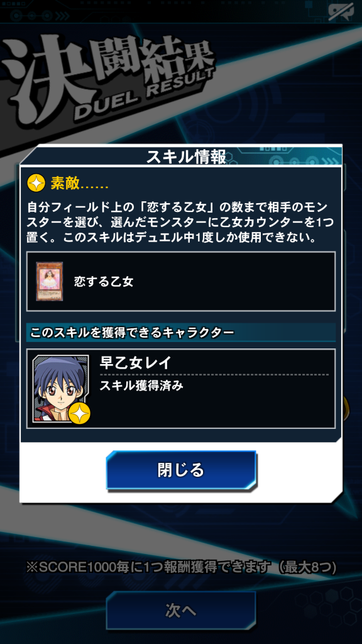Tap the gold skill badge on portrait
The image size is (362, 644).
click(80, 413)
